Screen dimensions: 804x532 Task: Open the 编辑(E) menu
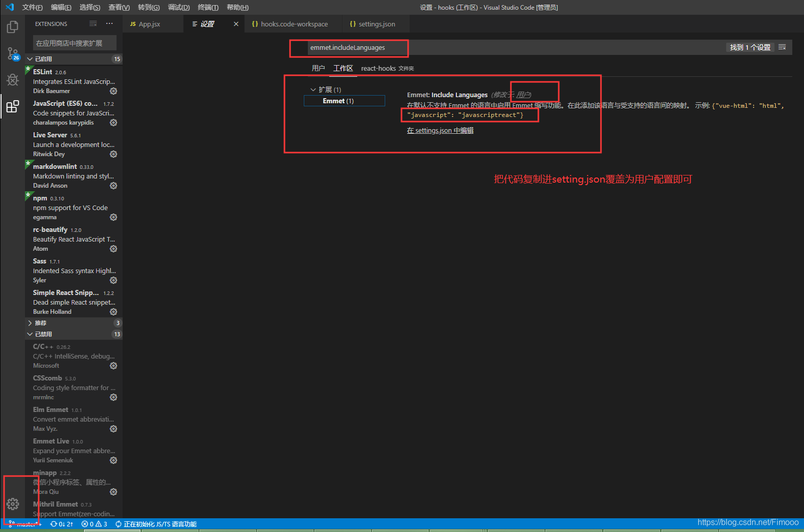(61, 7)
